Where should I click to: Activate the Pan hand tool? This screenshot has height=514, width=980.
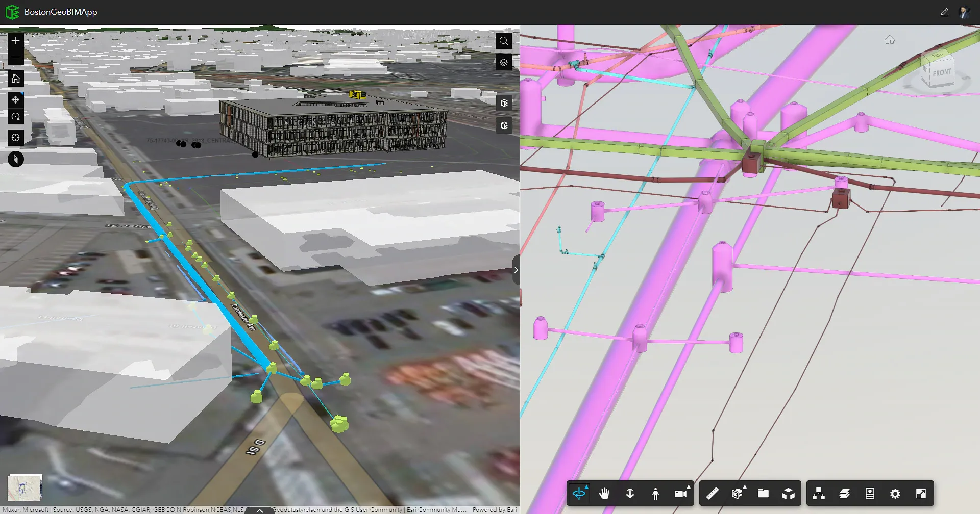604,493
